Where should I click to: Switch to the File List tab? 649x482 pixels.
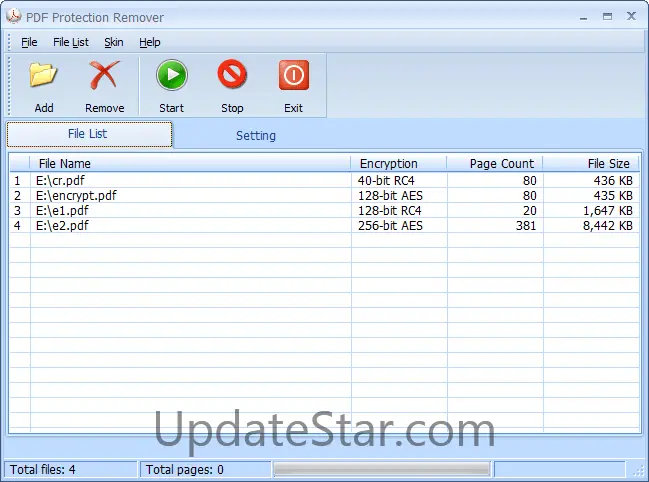point(89,134)
